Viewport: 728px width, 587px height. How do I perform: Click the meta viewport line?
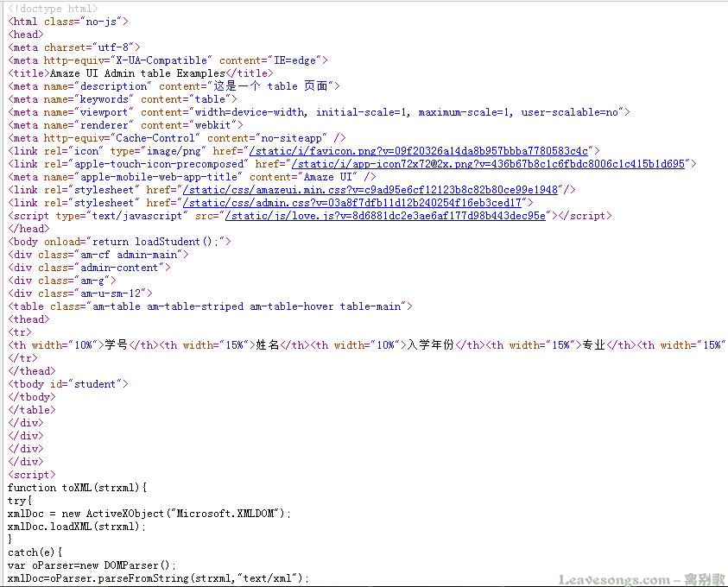319,112
